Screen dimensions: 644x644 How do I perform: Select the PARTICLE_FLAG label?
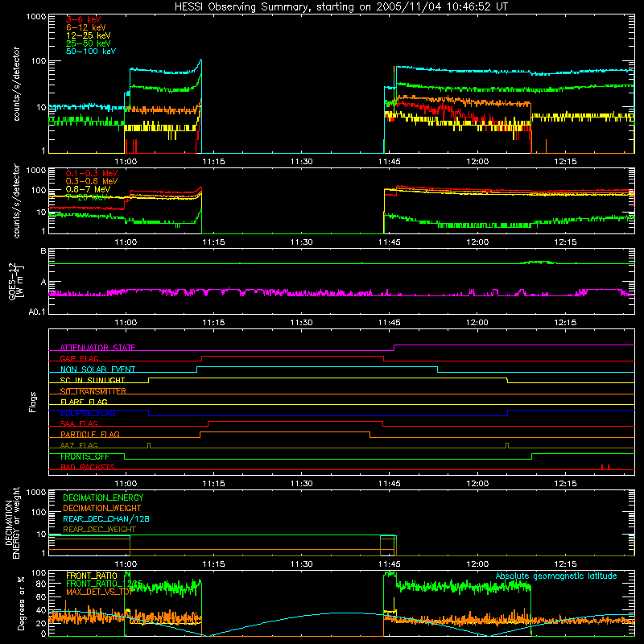[90, 434]
